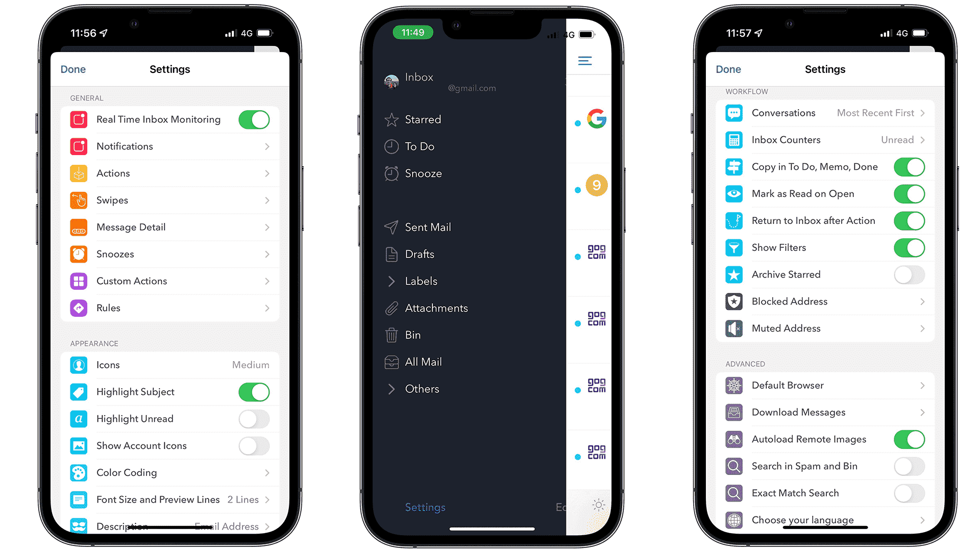Viewport: 980px width, 551px height.
Task: Tap Done button in Settings
Action: coord(74,69)
